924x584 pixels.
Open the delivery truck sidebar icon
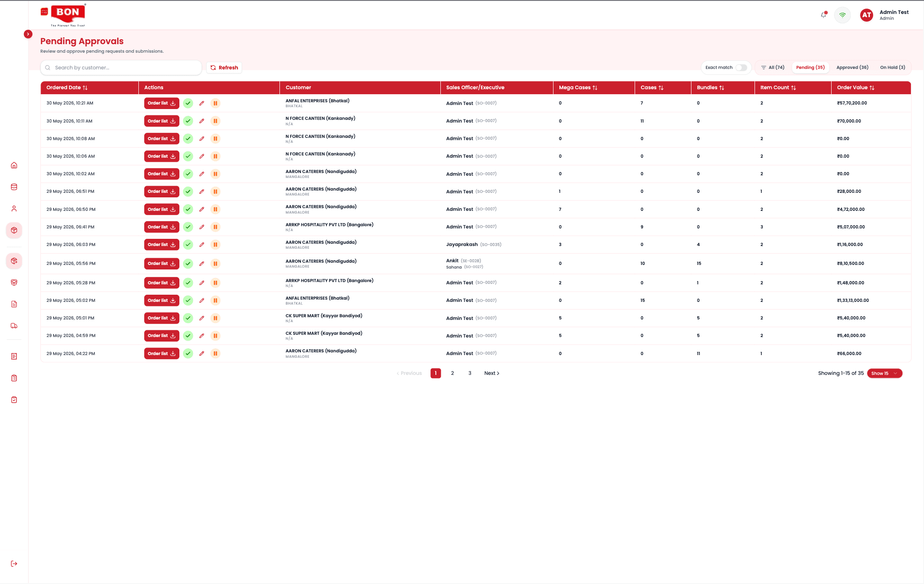point(14,326)
